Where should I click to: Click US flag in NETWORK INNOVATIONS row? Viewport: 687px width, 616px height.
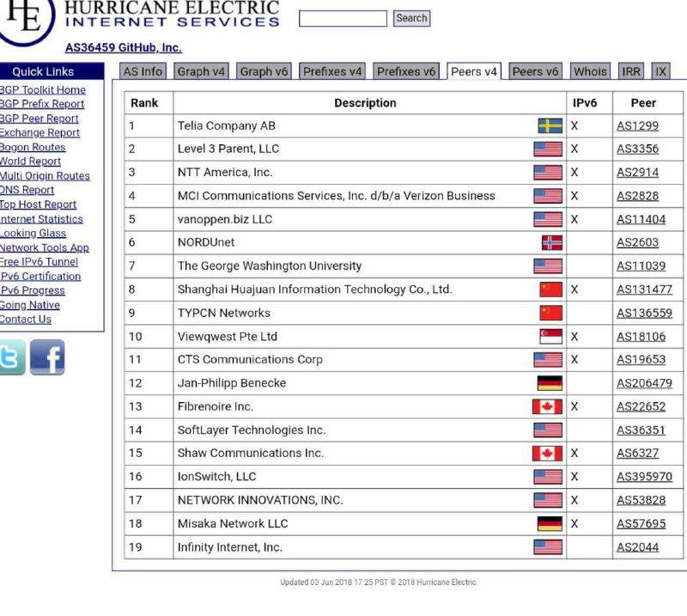[548, 500]
